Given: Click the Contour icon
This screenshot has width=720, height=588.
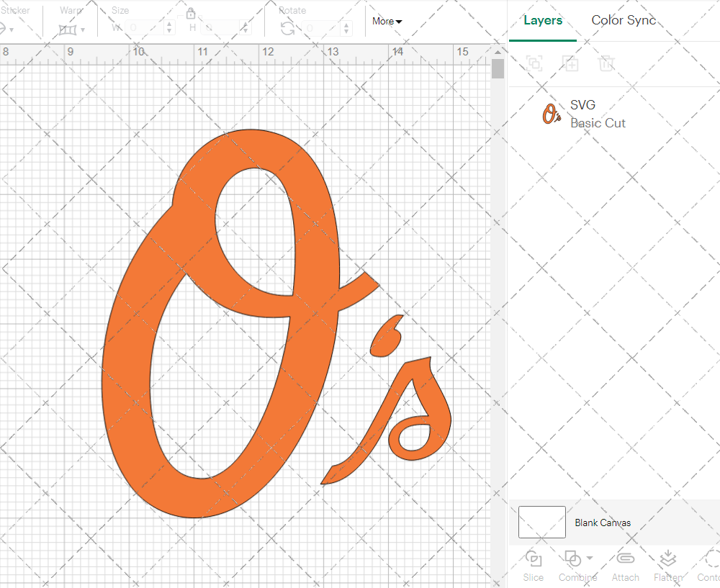Looking at the screenshot, I should [x=709, y=558].
